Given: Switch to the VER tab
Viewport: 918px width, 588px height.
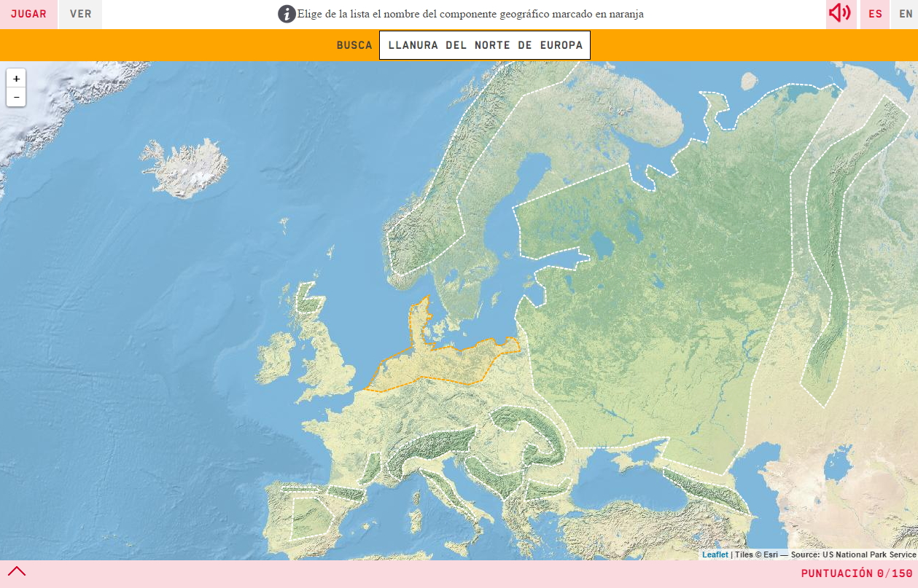Looking at the screenshot, I should pos(80,14).
